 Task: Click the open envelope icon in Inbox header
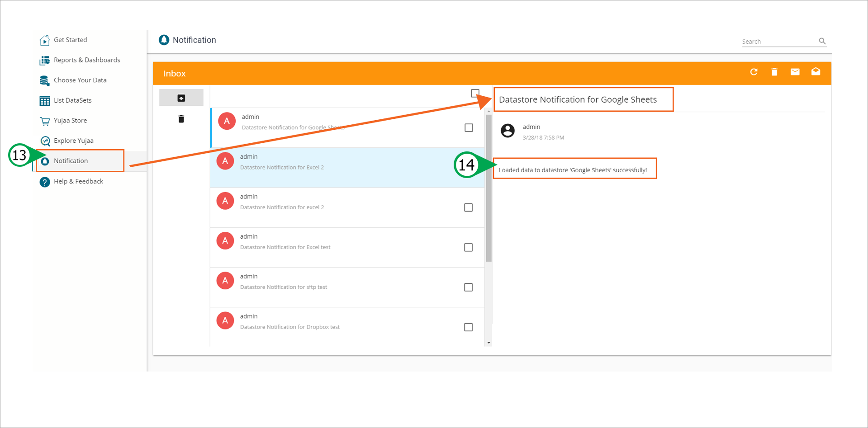point(816,72)
